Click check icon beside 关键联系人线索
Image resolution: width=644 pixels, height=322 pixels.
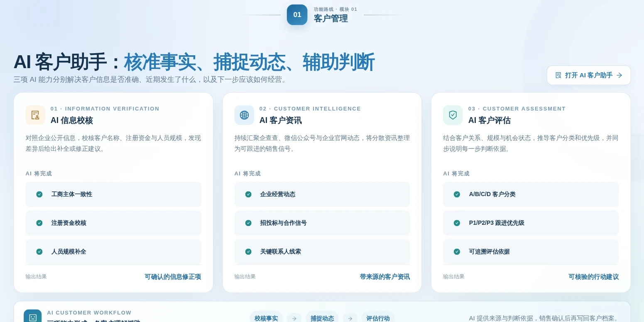[x=248, y=252]
